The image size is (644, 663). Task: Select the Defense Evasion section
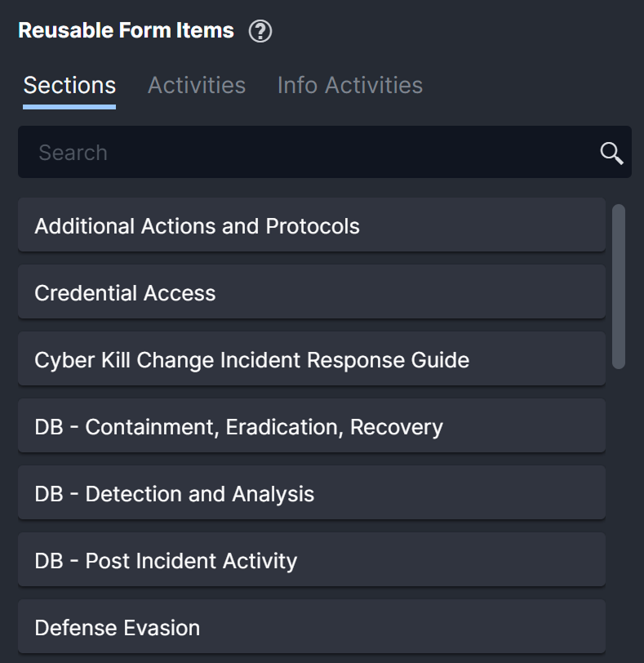[x=117, y=628]
